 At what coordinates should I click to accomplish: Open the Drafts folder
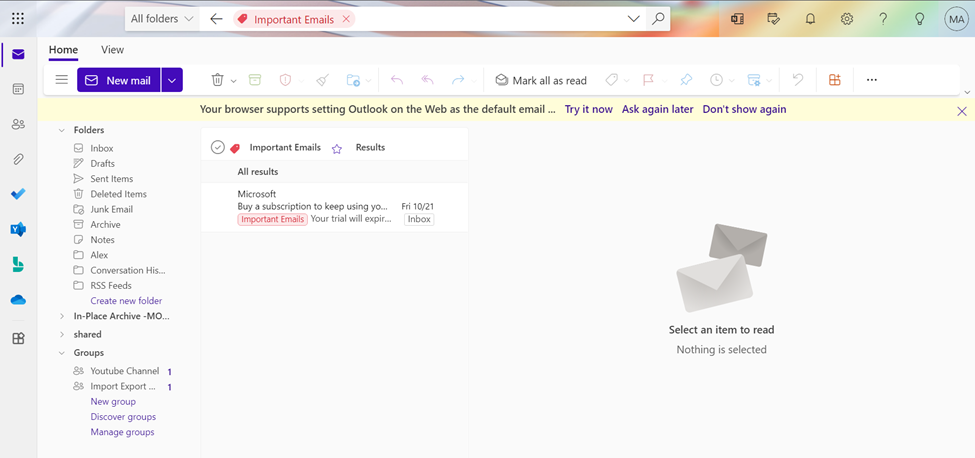tap(103, 163)
